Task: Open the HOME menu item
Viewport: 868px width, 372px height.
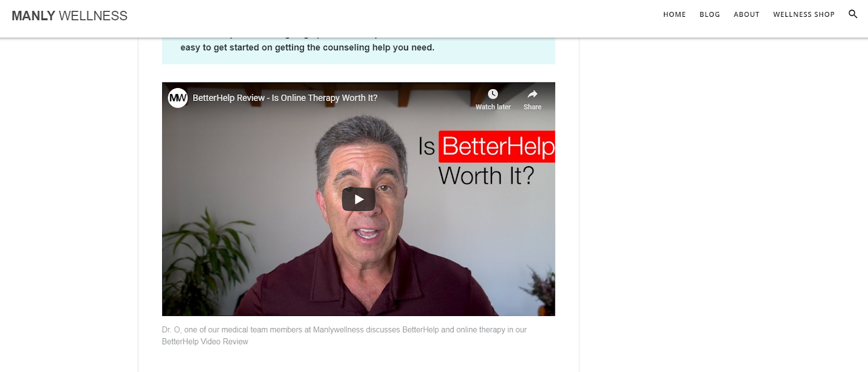Action: pyautogui.click(x=674, y=15)
